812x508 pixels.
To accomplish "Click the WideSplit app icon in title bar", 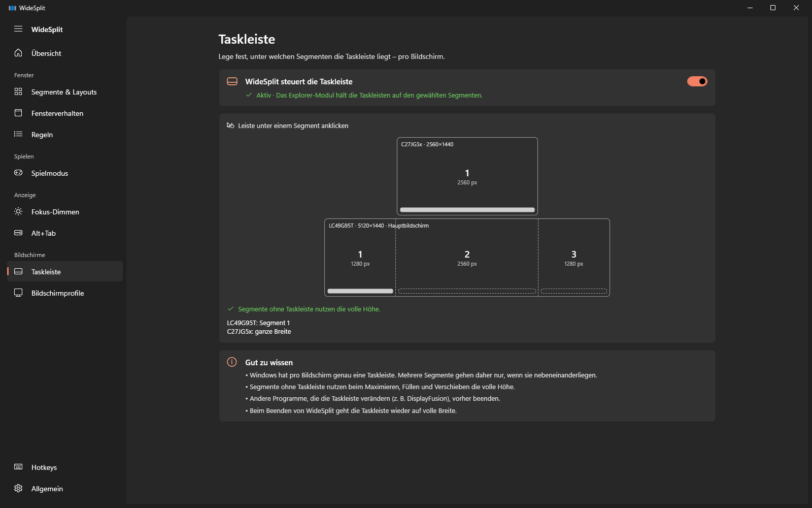I will (x=12, y=8).
